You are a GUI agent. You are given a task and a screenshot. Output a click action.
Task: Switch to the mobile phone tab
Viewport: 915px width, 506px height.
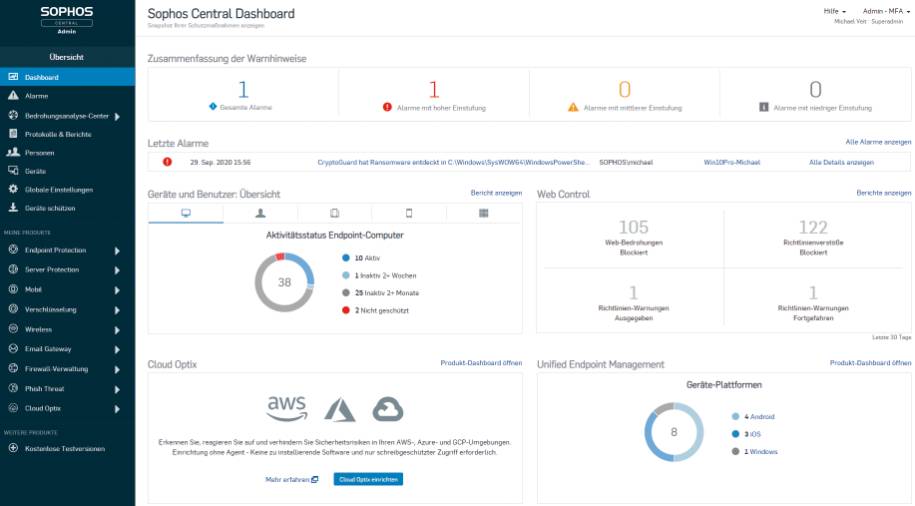tap(409, 213)
